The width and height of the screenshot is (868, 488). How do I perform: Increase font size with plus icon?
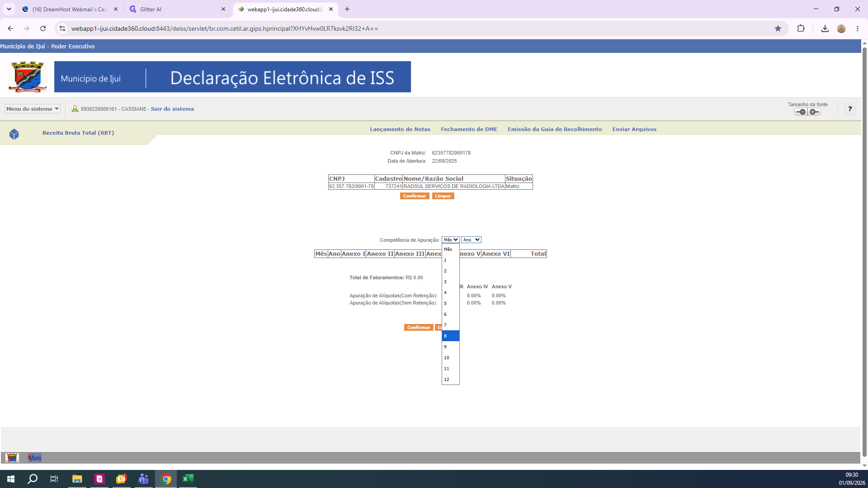pyautogui.click(x=814, y=112)
